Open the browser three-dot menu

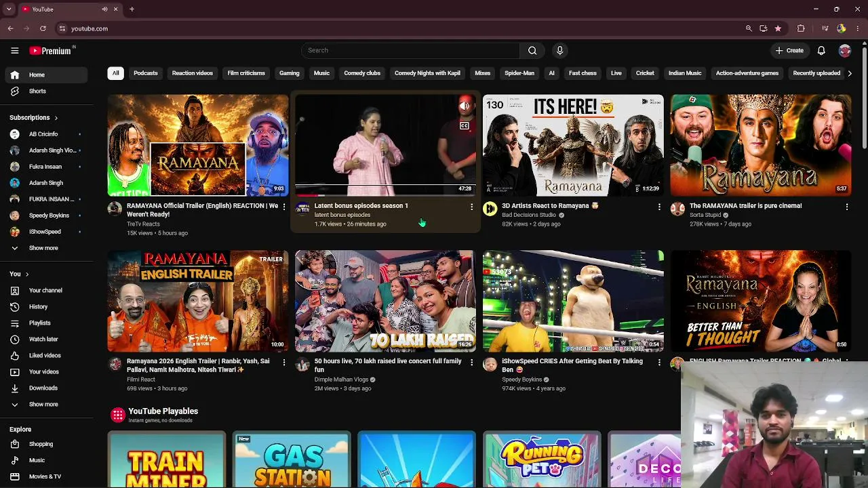pyautogui.click(x=858, y=28)
